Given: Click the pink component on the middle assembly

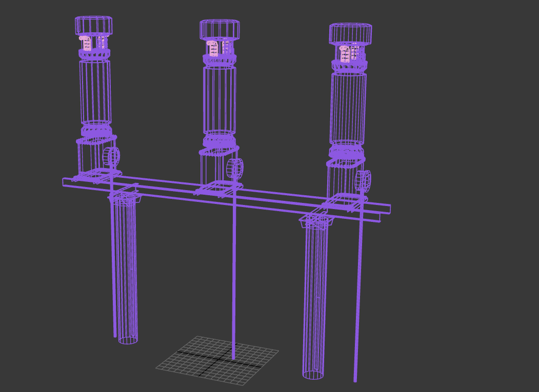Looking at the screenshot, I should pyautogui.click(x=213, y=48).
